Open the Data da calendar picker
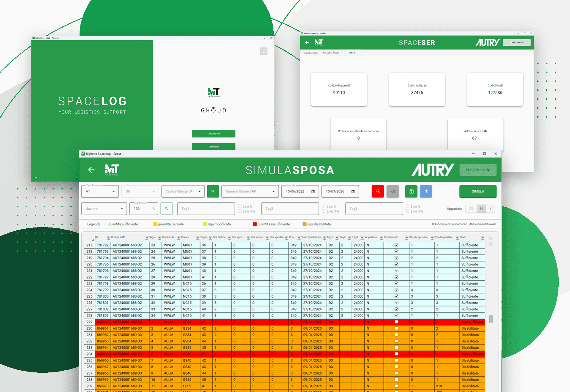Screen dimensions: 570x392 (313, 192)
